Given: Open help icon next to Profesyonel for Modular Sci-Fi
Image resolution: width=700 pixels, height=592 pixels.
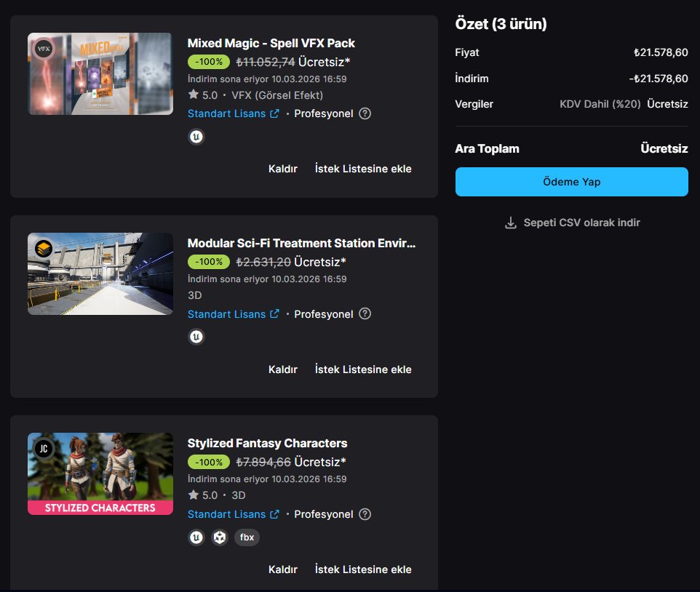Looking at the screenshot, I should (365, 313).
